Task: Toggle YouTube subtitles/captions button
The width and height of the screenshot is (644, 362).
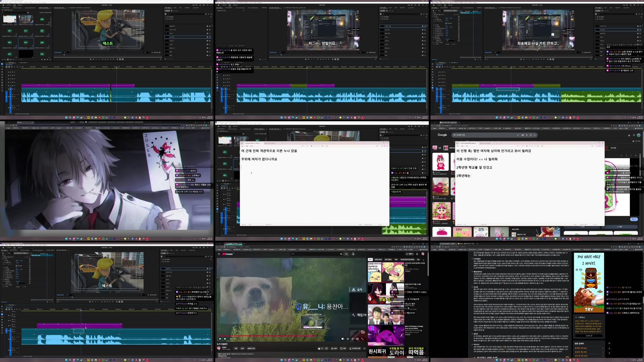Action: [x=348, y=339]
